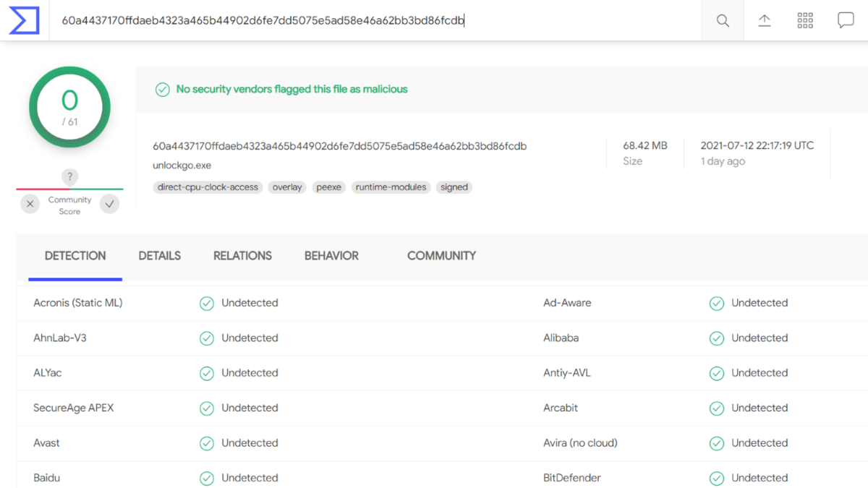Screen dimensions: 868x488
Task: Click the detection score circle
Action: [69, 106]
